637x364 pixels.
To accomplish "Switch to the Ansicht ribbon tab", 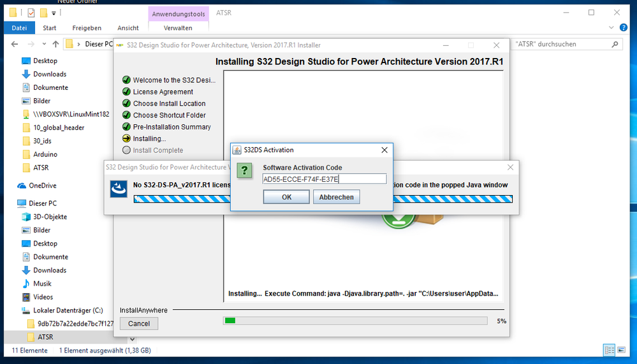I will point(128,27).
